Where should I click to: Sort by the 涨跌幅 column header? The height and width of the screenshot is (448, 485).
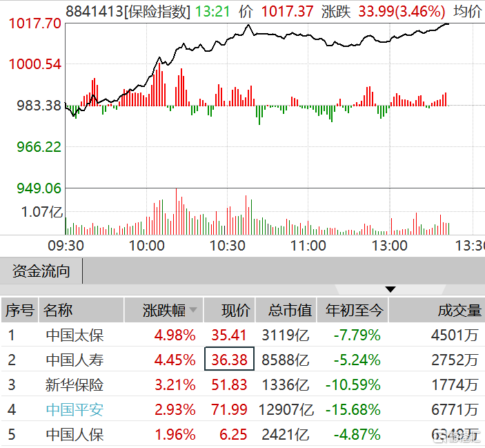(x=164, y=310)
